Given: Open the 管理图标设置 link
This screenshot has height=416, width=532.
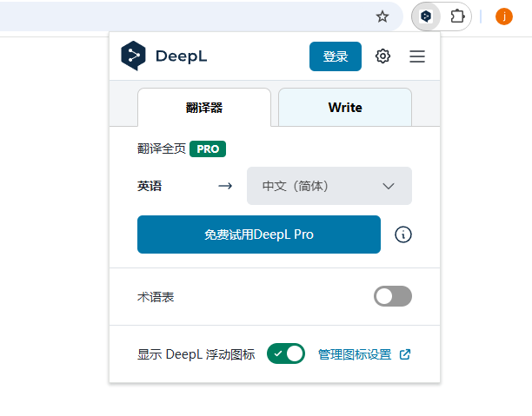Looking at the screenshot, I should pyautogui.click(x=355, y=354).
